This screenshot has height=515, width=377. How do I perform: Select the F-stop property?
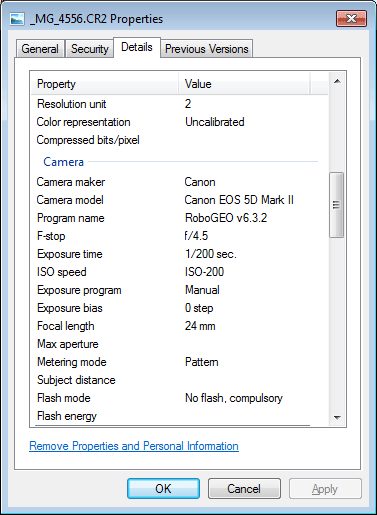click(x=51, y=236)
